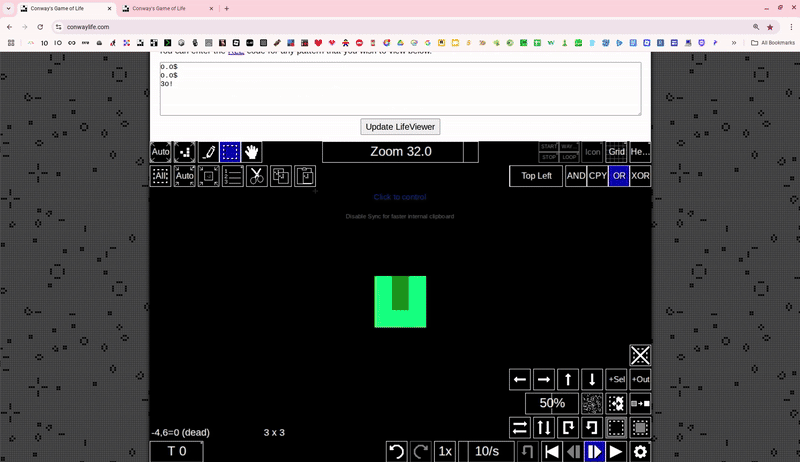Select AND paste mode
The width and height of the screenshot is (800, 462).
tap(576, 176)
